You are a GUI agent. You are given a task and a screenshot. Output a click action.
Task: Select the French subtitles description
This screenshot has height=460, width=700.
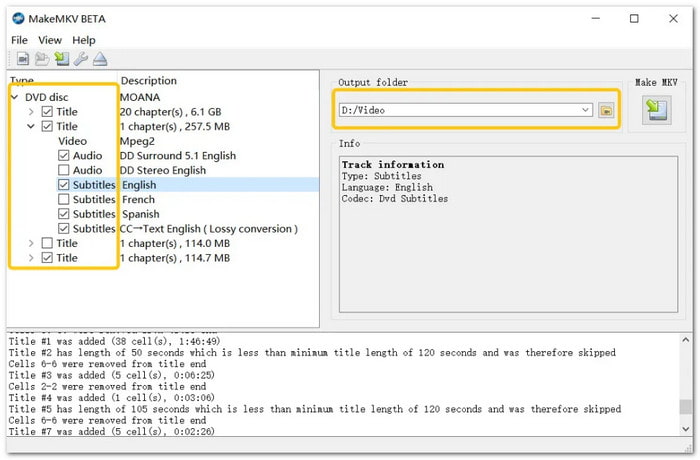click(138, 200)
